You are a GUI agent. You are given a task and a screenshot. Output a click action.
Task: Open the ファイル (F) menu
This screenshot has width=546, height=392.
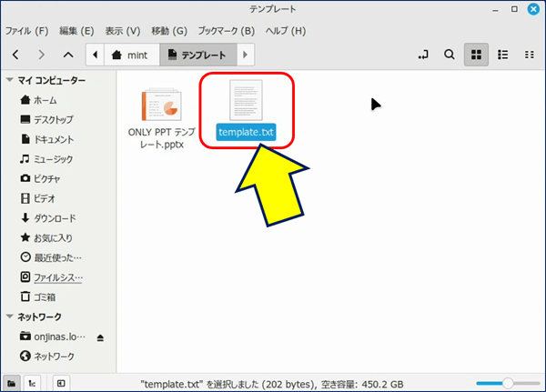(x=26, y=31)
